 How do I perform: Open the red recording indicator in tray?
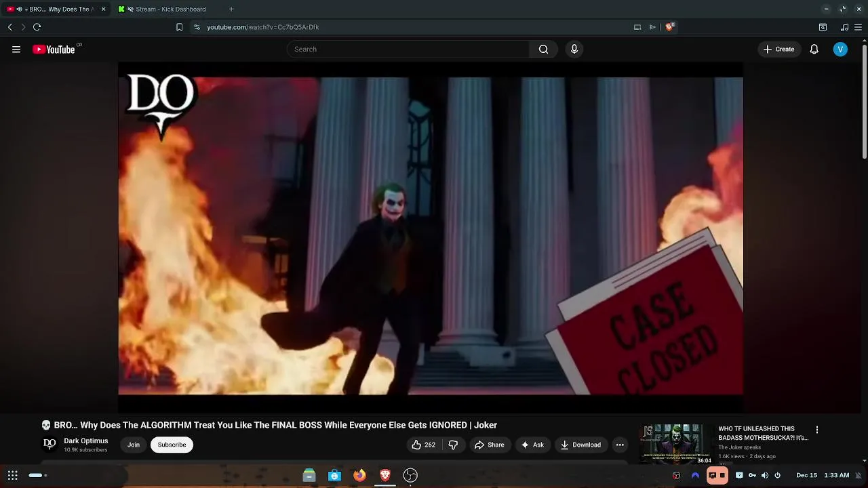coord(676,475)
